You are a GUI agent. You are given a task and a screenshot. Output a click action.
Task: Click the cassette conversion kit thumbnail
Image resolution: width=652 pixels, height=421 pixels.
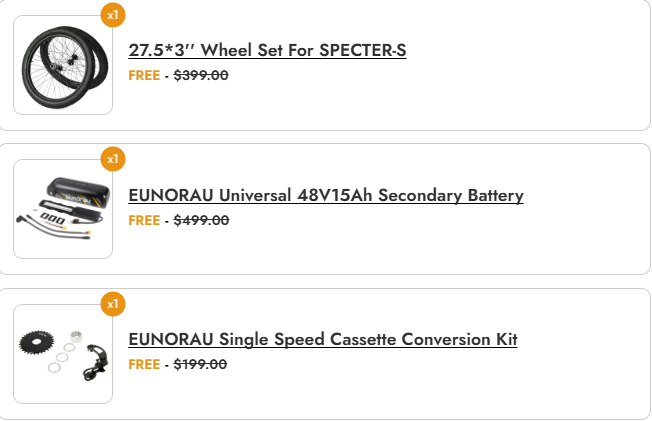pyautogui.click(x=62, y=353)
